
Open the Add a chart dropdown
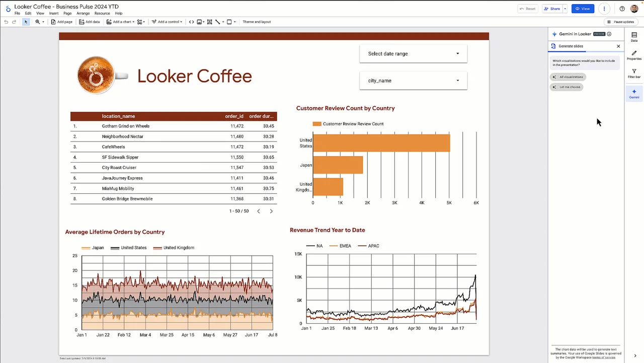(x=120, y=22)
